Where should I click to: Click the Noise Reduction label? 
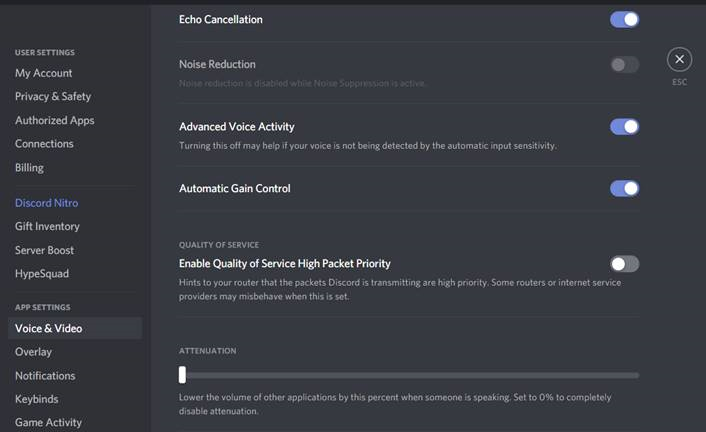coord(217,64)
